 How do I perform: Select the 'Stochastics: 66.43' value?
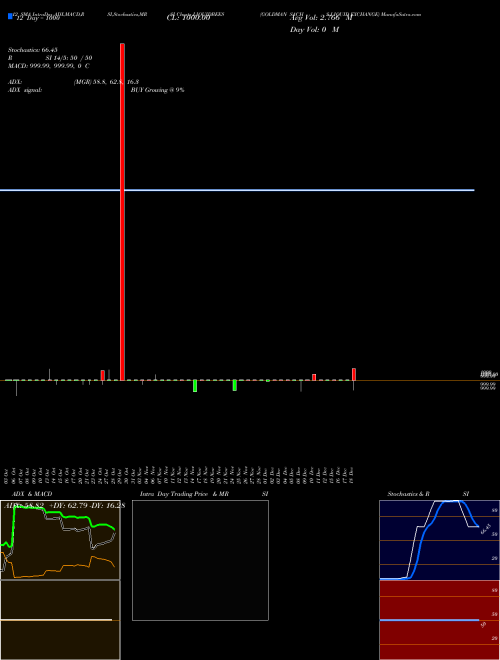(x=33, y=50)
